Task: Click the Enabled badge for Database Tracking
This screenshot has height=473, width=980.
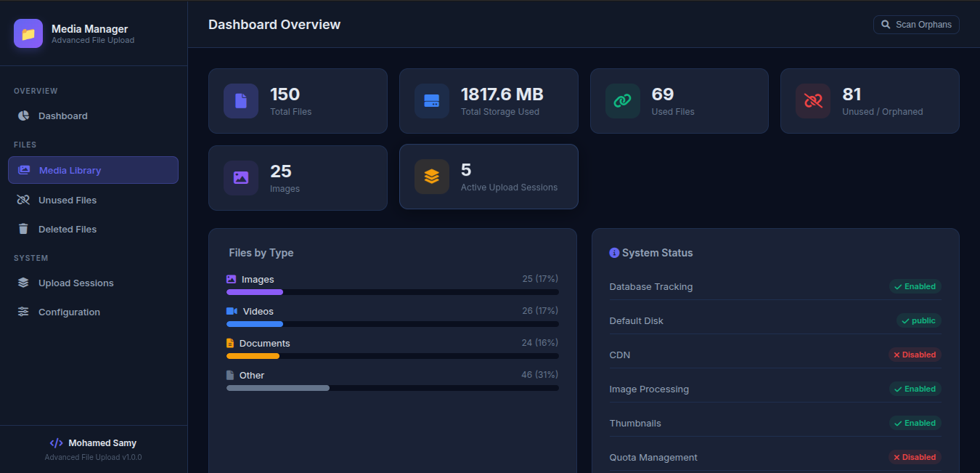Action: click(x=915, y=286)
